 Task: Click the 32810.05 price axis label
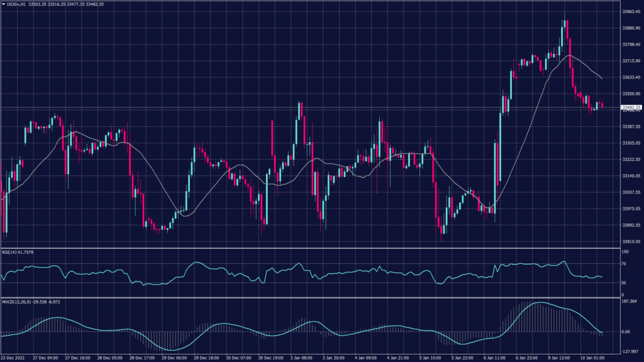pos(631,241)
